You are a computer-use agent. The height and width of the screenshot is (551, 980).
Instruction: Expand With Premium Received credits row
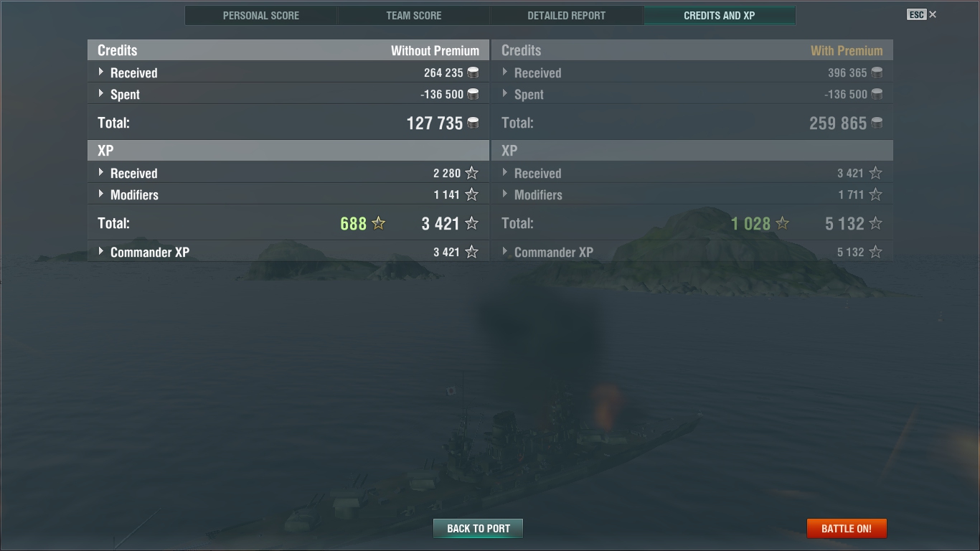coord(692,72)
